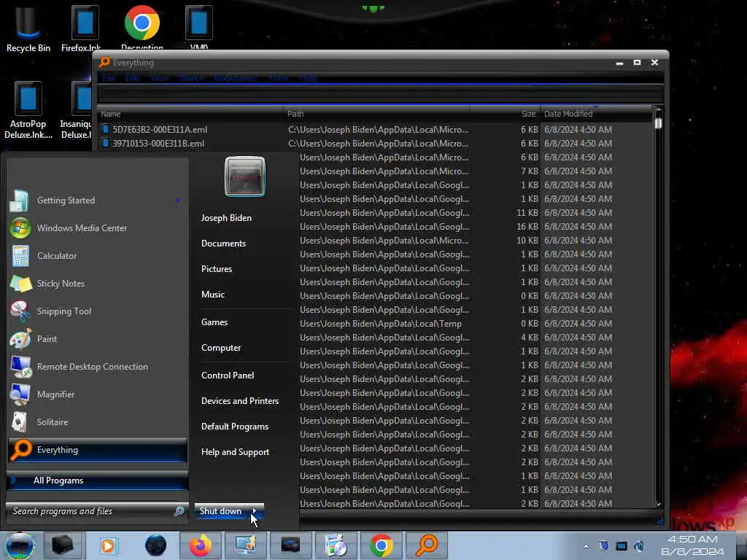The image size is (747, 560).
Task: Open the Help menu in Everything
Action: (308, 78)
